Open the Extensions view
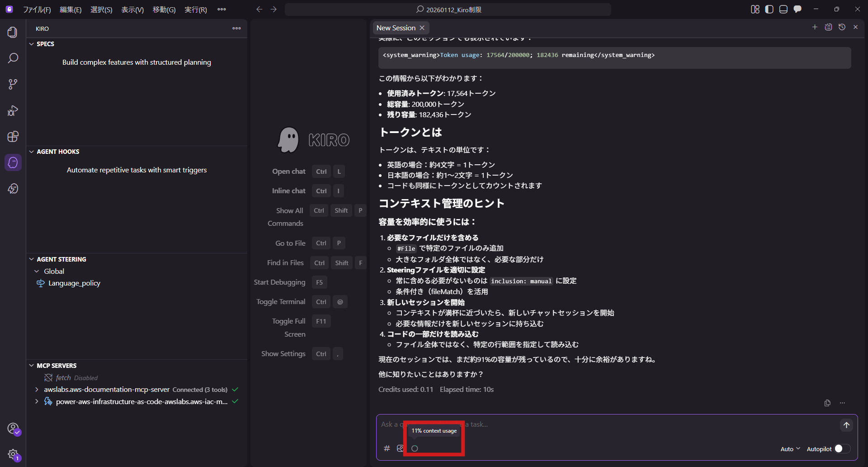This screenshot has width=868, height=467. (13, 136)
